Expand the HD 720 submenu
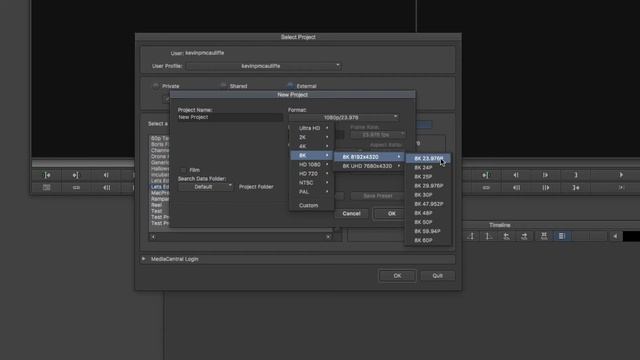Screen dimensions: 640x360 point(312,173)
